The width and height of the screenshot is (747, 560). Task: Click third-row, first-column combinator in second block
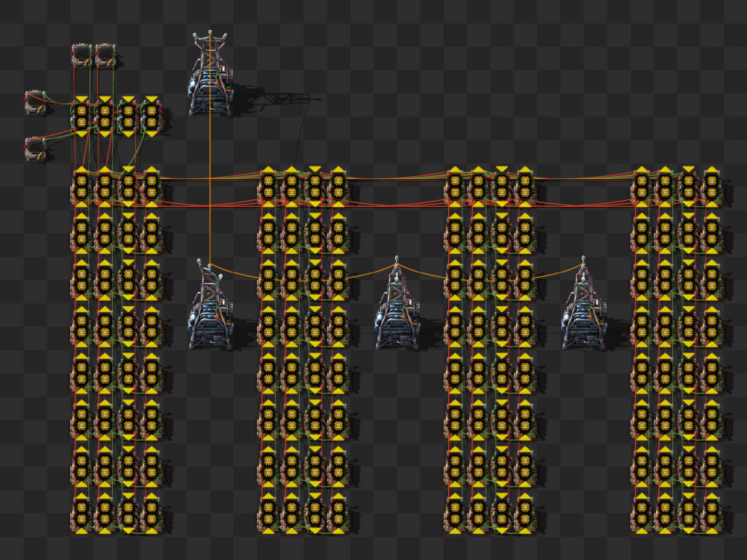[x=268, y=280]
